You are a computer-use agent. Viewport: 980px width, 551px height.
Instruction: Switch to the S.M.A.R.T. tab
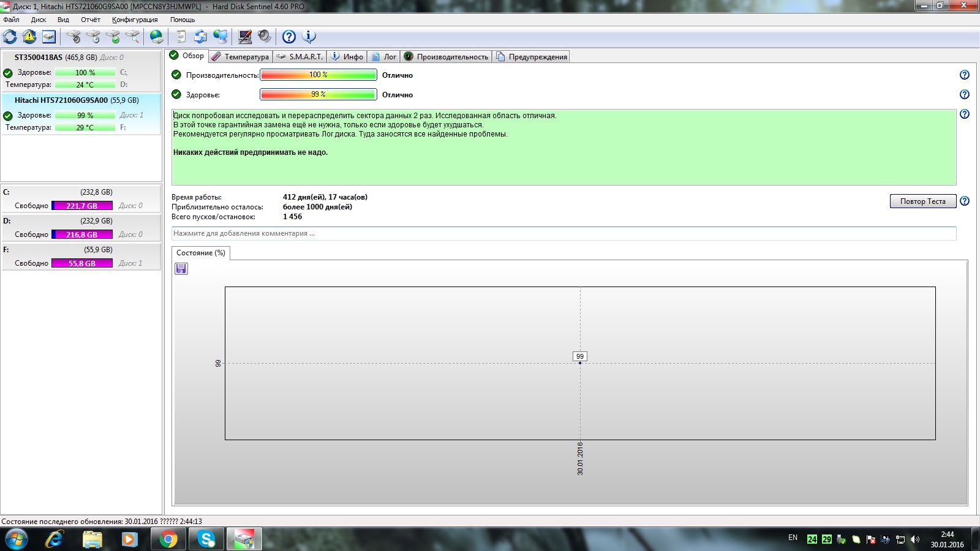pyautogui.click(x=300, y=57)
